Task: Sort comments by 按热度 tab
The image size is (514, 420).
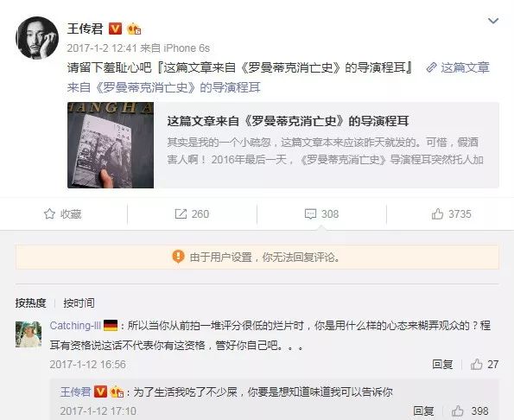Action: coord(30,303)
